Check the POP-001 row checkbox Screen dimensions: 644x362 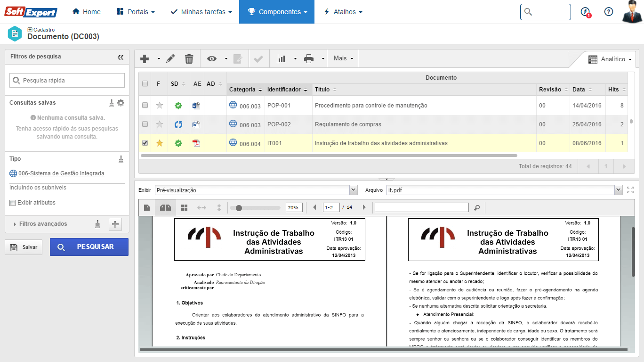pos(145,105)
